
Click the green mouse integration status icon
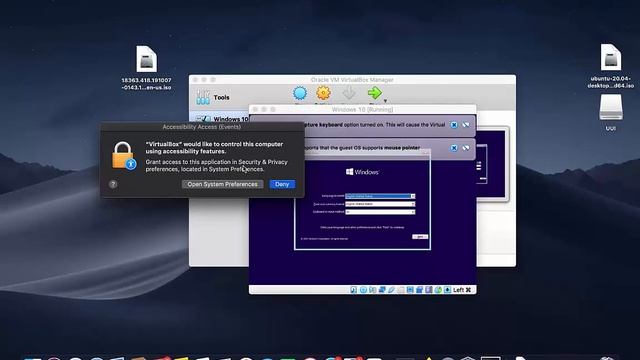(x=438, y=290)
